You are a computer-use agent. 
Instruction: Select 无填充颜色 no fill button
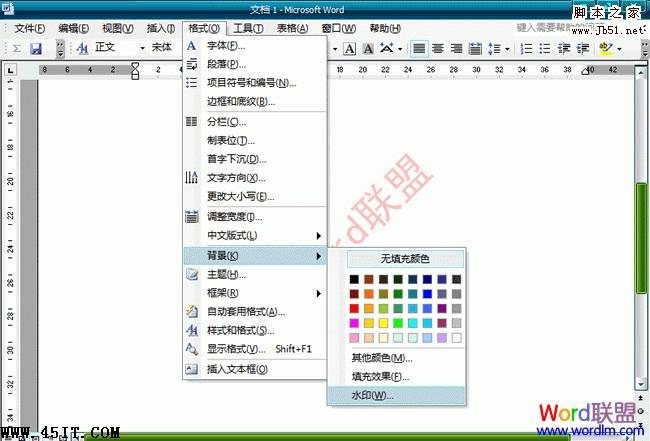[405, 259]
